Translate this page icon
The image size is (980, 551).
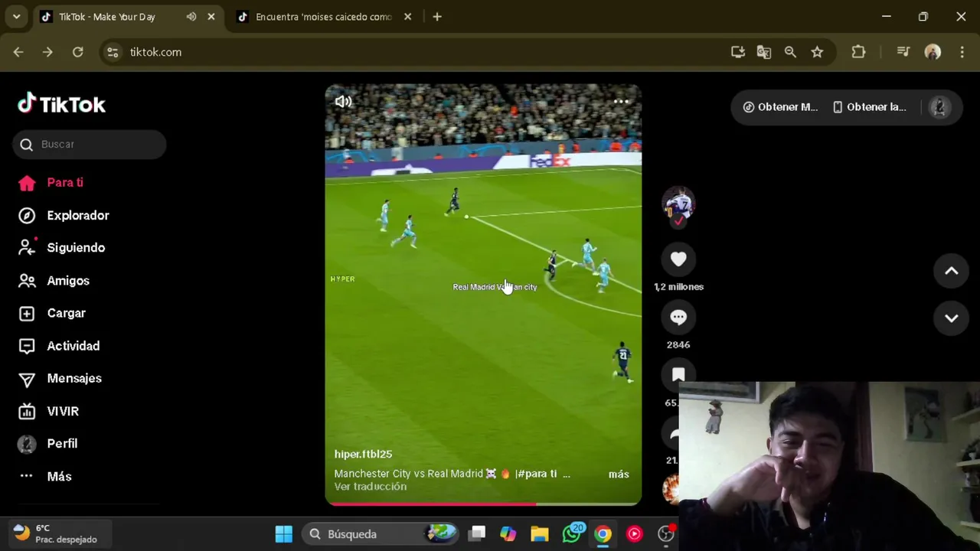pyautogui.click(x=764, y=52)
